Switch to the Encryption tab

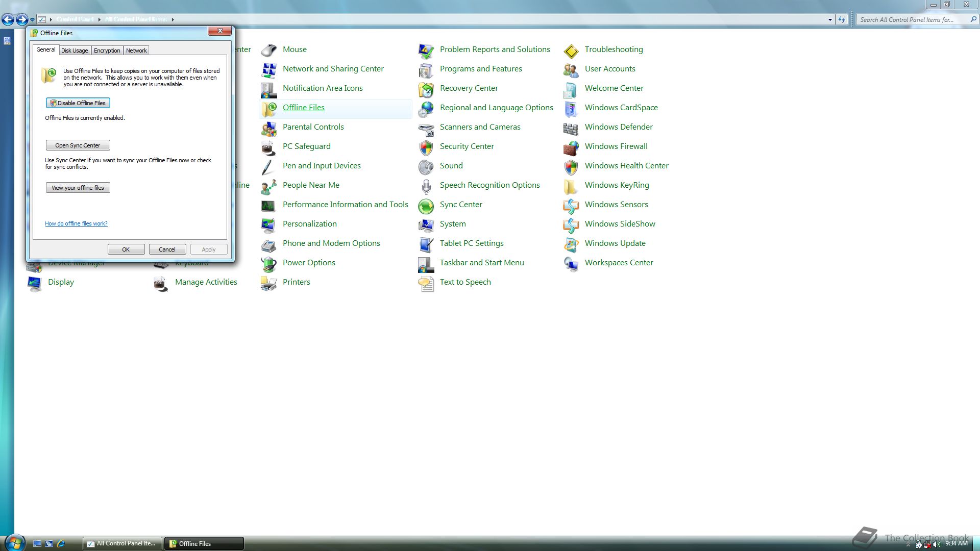click(x=107, y=51)
